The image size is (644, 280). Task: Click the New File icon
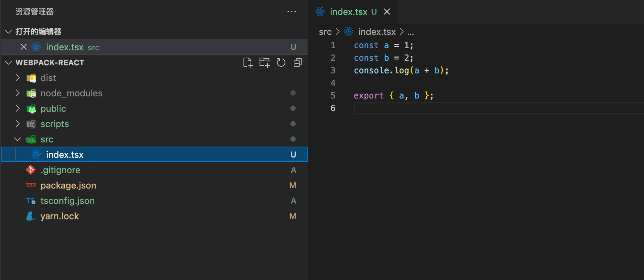[x=248, y=63]
